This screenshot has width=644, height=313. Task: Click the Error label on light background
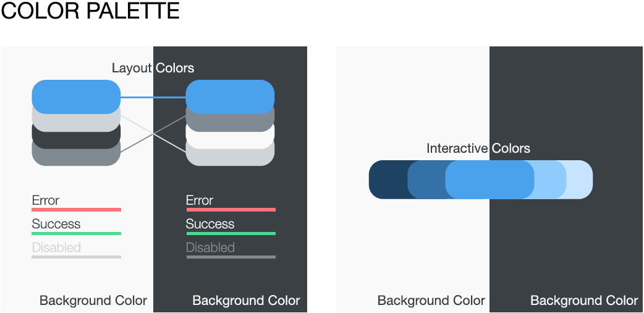pos(46,200)
